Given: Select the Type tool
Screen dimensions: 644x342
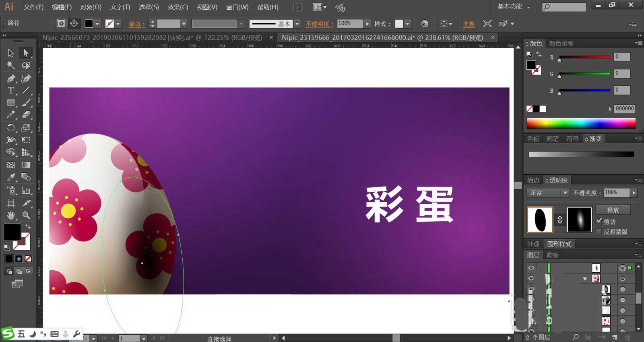Looking at the screenshot, I should [11, 91].
